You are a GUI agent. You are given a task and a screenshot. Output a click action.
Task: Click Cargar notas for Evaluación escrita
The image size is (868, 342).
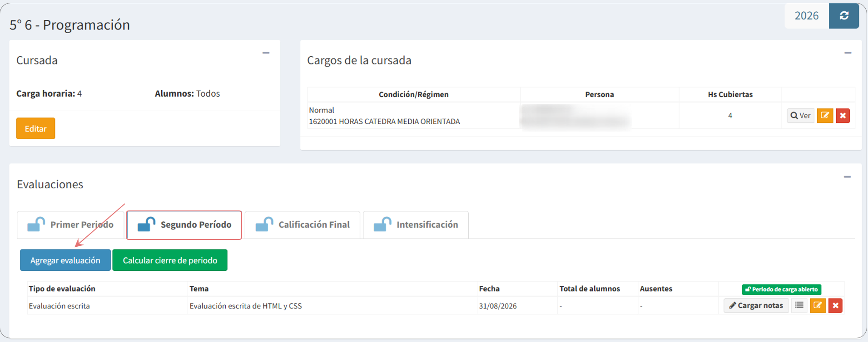pyautogui.click(x=756, y=306)
